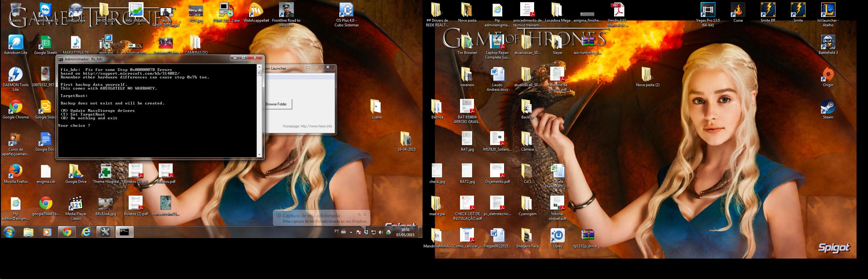Screen dimensions: 868x279
Task: Click the volume speaker tray icon
Action: tap(381, 232)
